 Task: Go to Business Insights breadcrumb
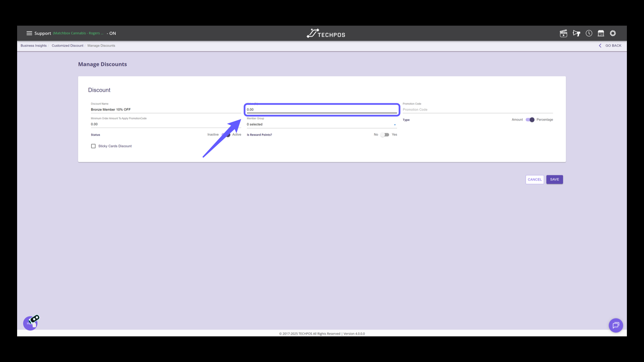34,46
